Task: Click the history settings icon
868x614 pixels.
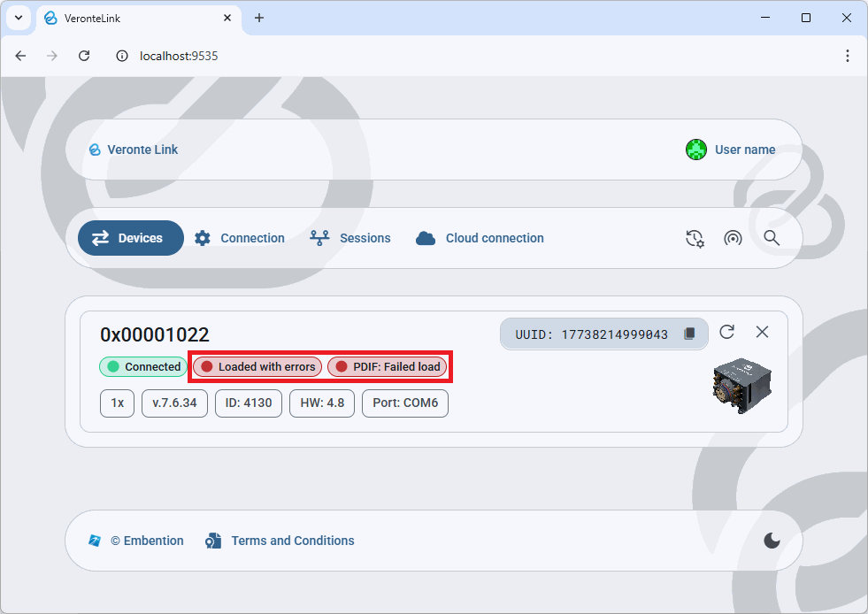Action: point(695,238)
